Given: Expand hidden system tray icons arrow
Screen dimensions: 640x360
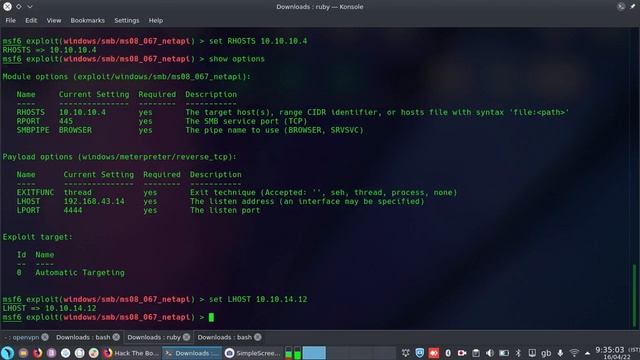Looking at the screenshot, I should [x=587, y=353].
